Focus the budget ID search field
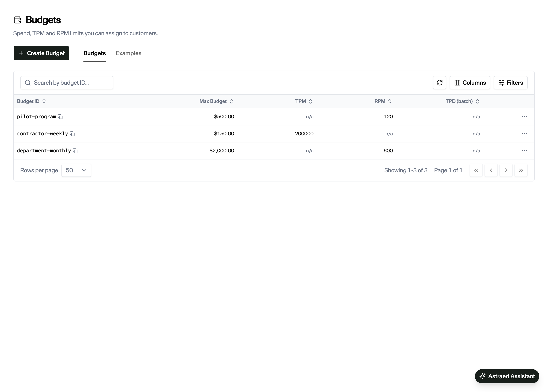Viewport: 548px width, 392px height. point(67,83)
